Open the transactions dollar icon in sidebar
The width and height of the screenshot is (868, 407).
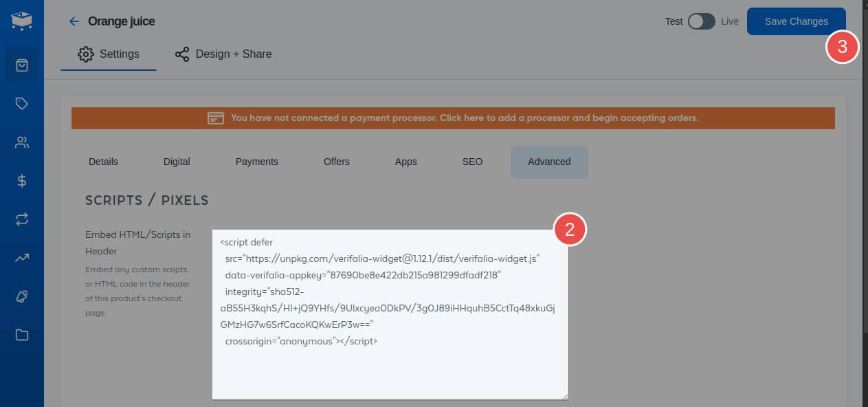pos(22,181)
